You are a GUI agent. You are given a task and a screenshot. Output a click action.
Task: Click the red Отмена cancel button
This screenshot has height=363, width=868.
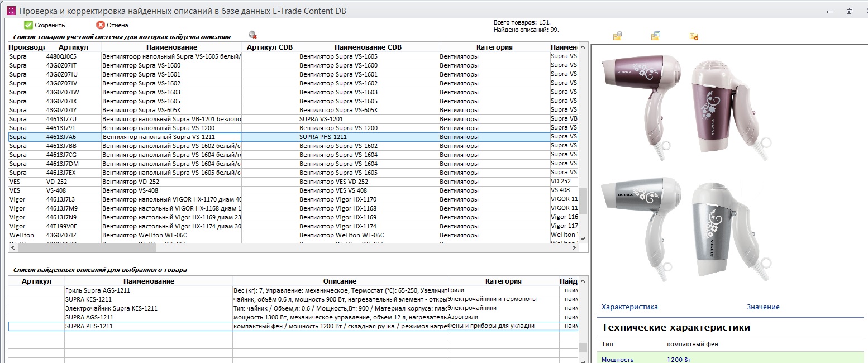(x=112, y=25)
